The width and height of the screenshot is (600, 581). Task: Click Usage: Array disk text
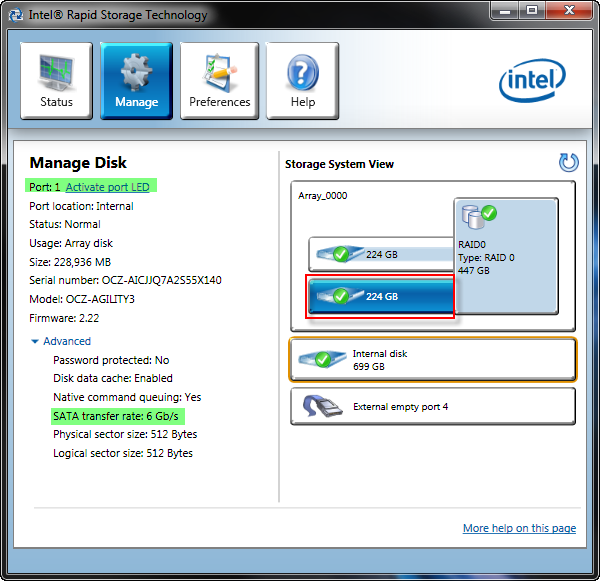[x=71, y=243]
